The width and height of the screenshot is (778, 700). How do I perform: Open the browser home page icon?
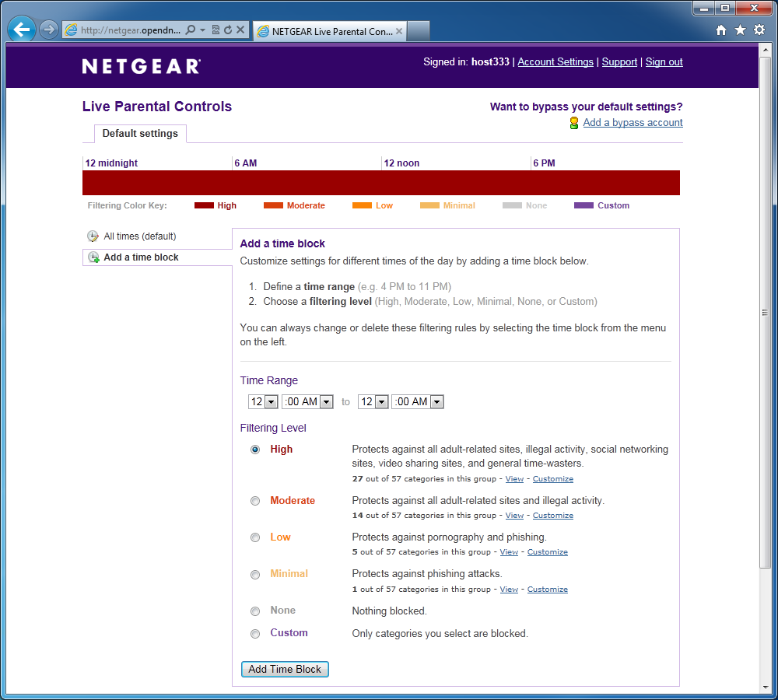721,30
